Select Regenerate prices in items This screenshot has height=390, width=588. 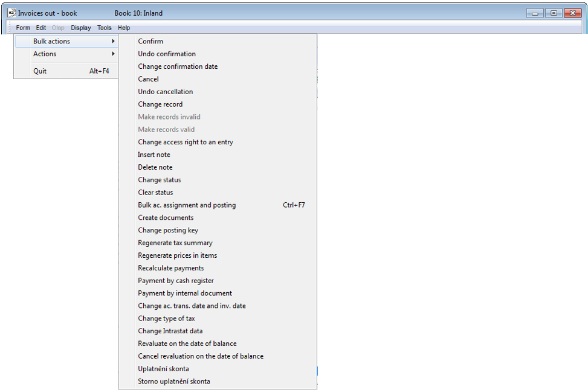pos(218,255)
